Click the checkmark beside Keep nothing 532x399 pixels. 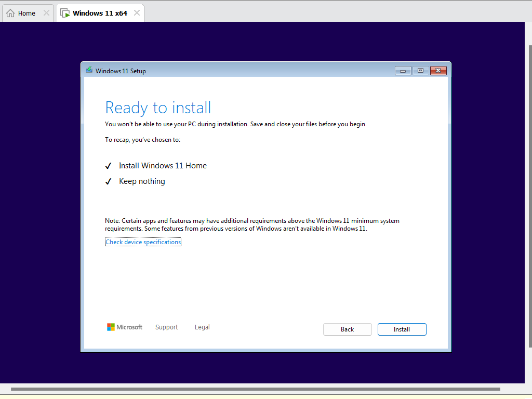[109, 182]
